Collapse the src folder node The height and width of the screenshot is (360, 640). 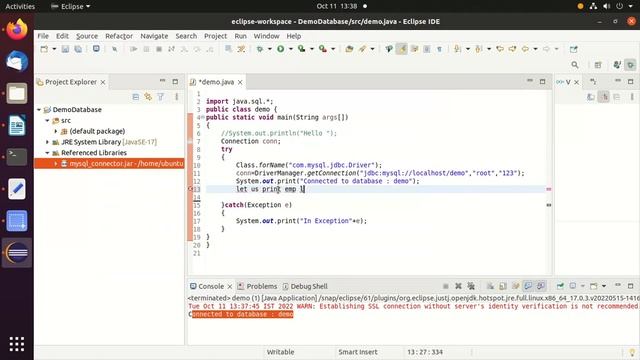[x=47, y=120]
